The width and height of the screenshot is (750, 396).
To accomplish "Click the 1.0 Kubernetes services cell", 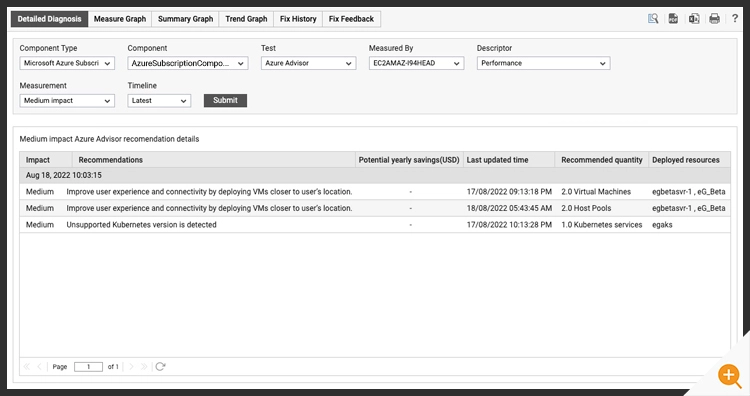I will 602,225.
